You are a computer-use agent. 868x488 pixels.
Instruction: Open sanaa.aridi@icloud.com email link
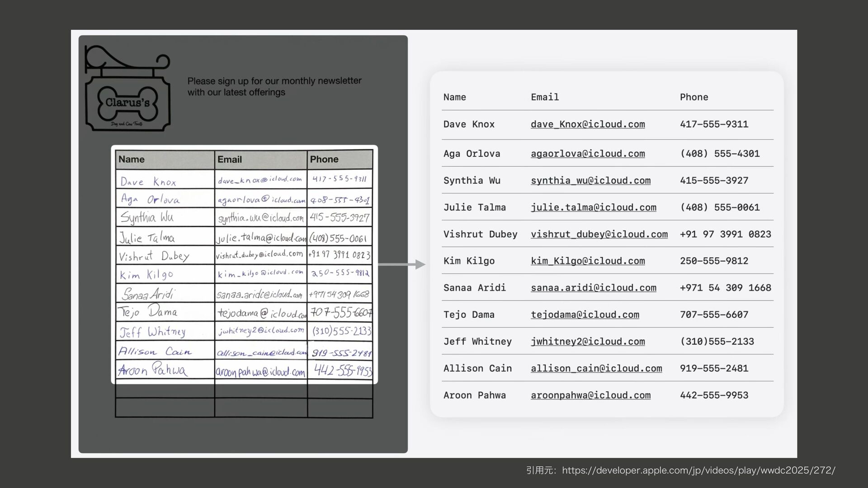[593, 288]
